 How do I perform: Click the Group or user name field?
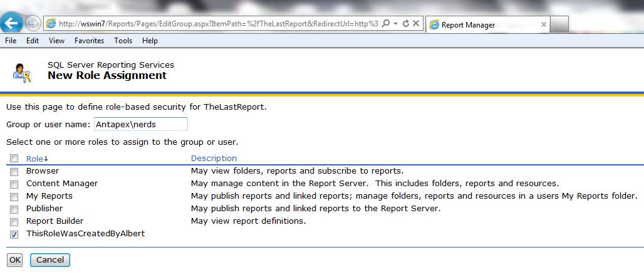click(140, 124)
